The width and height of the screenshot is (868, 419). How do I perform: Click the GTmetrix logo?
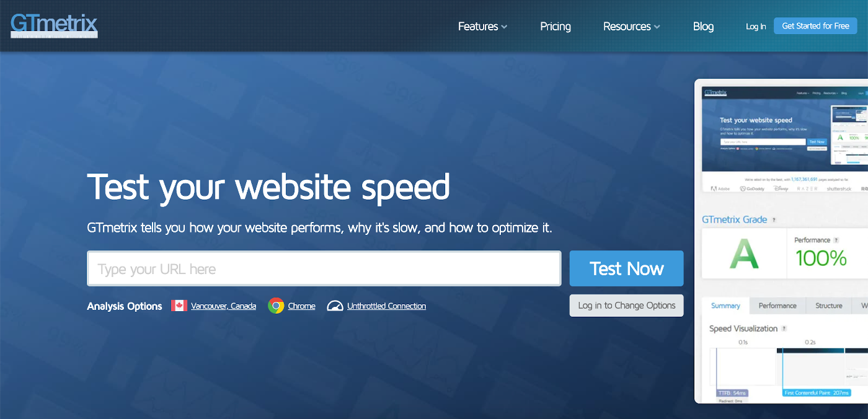54,25
